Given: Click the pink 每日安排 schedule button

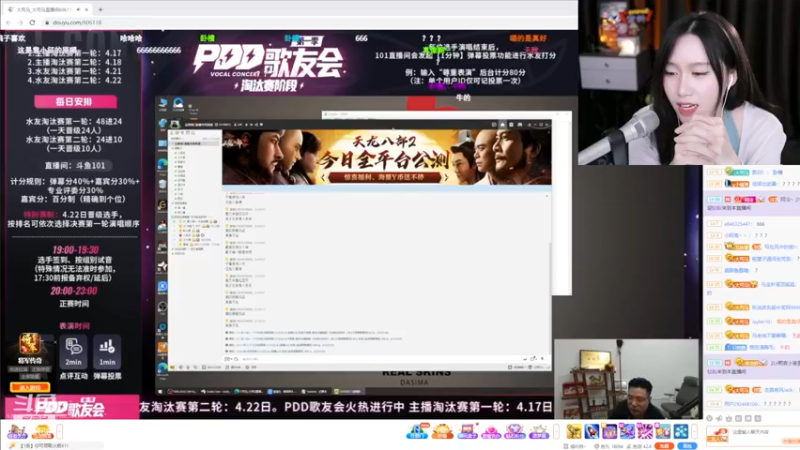Looking at the screenshot, I should point(75,102).
